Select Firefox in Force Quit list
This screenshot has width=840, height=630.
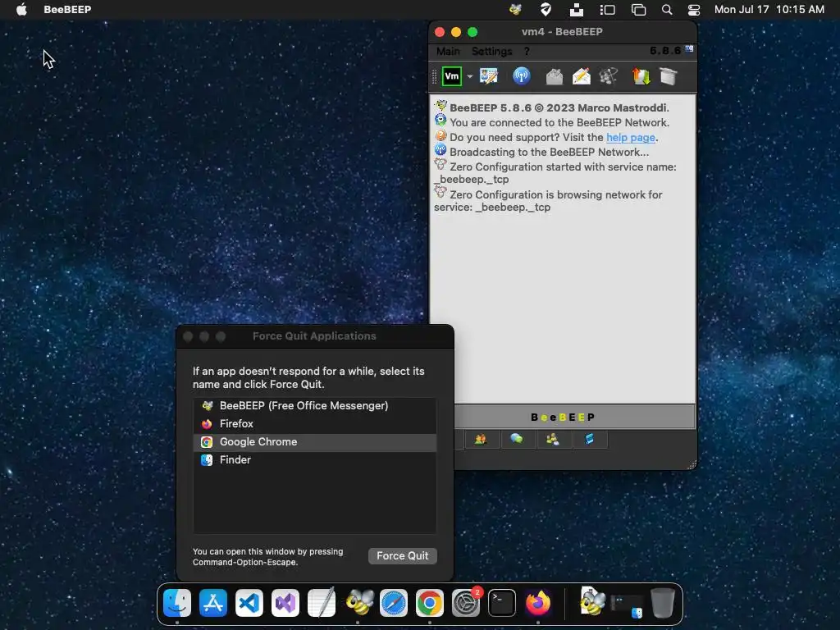point(314,424)
